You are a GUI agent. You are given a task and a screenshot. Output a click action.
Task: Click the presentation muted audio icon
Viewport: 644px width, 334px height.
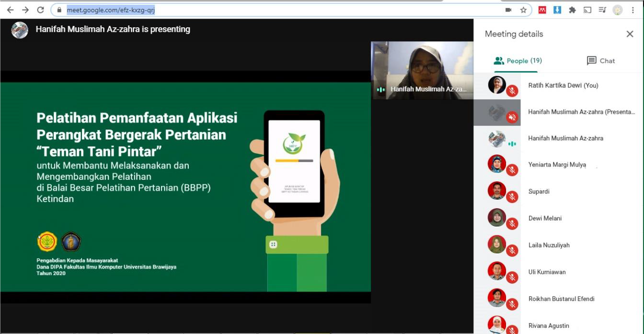tap(512, 117)
